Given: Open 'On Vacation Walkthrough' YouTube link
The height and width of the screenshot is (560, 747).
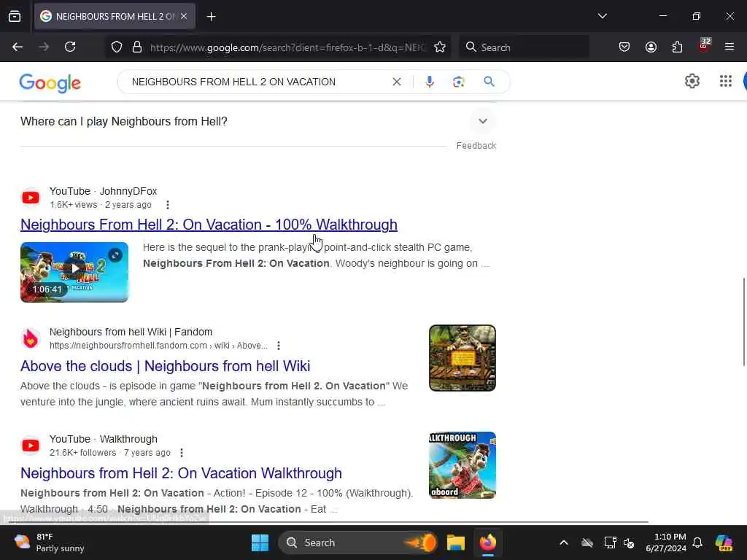Looking at the screenshot, I should pyautogui.click(x=181, y=472).
